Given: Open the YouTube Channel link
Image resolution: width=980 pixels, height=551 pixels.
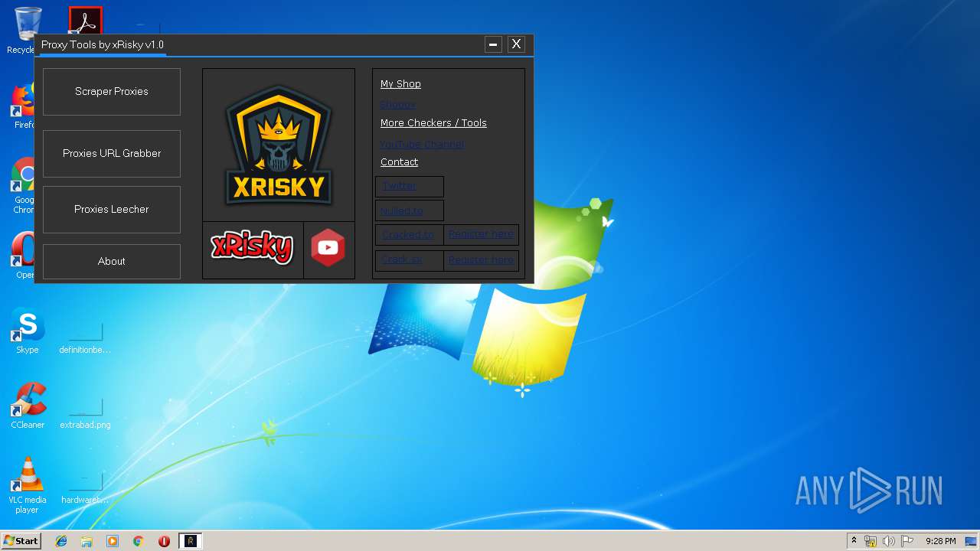Looking at the screenshot, I should [x=422, y=144].
